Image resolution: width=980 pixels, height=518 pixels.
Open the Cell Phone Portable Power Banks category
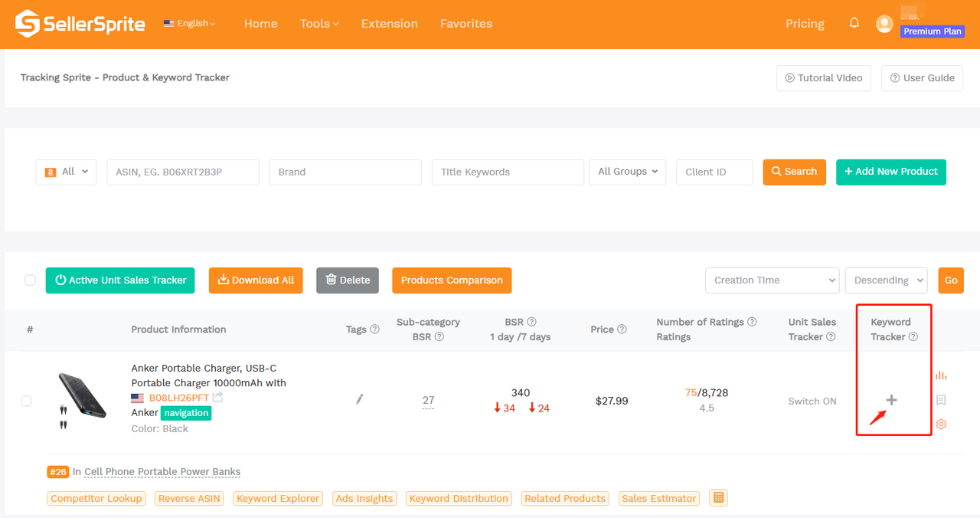[162, 472]
